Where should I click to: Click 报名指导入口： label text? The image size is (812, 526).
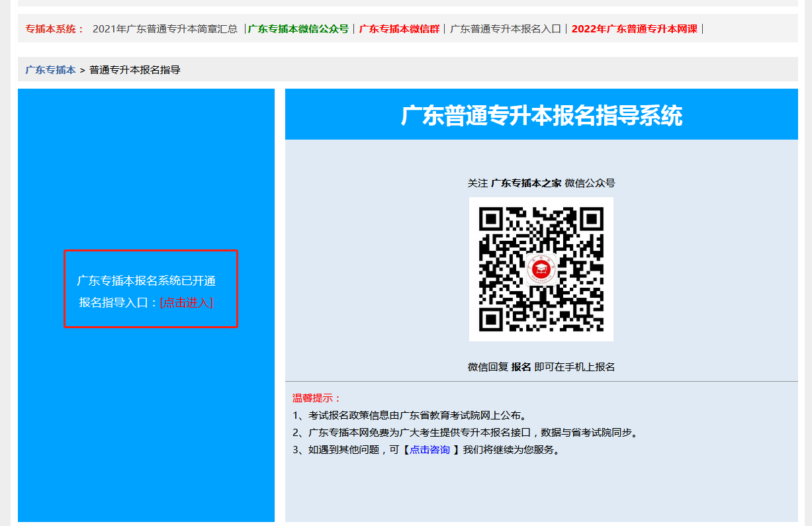click(x=119, y=302)
